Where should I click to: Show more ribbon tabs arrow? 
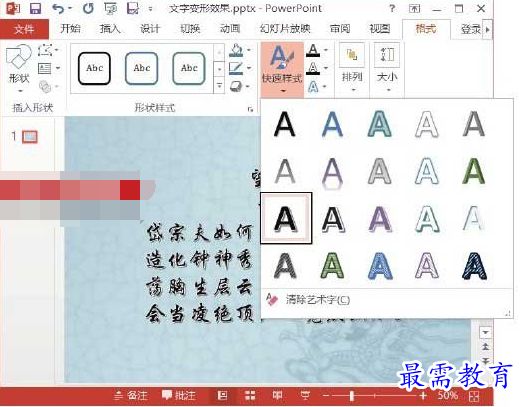(x=488, y=29)
